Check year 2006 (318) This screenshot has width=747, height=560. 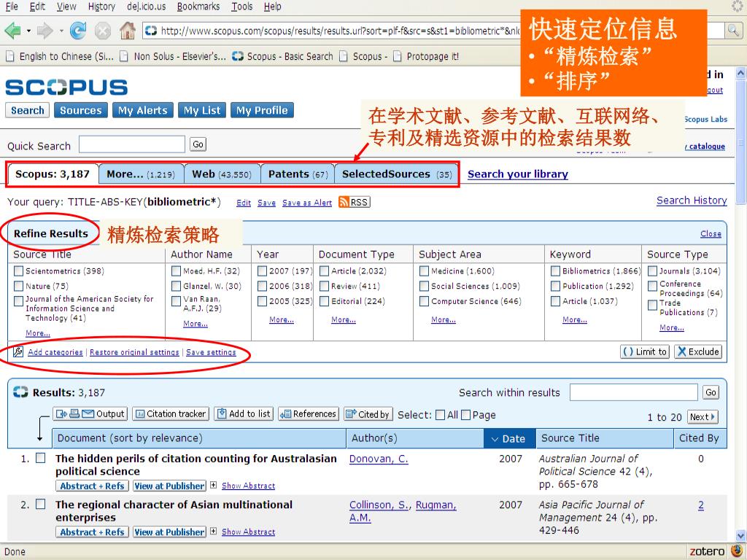point(262,286)
